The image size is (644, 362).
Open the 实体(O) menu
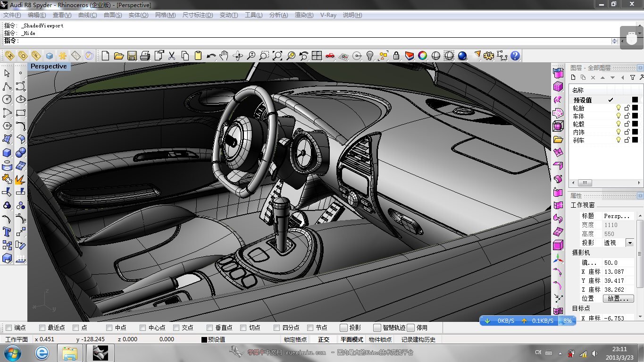pos(138,15)
